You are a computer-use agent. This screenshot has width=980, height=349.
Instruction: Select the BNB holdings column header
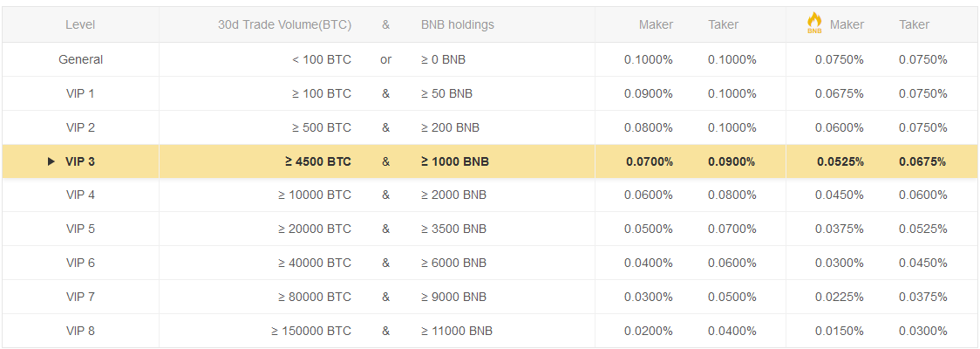coord(458,25)
